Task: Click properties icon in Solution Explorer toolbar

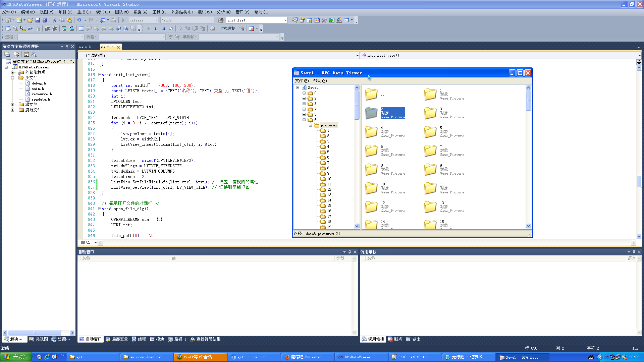Action: click(x=7, y=54)
